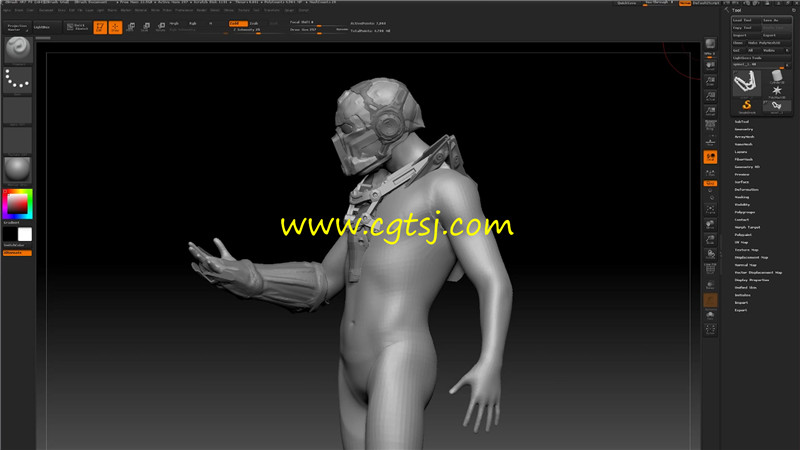Screen dimensions: 800x450
Task: Select the Rotate transform icon
Action: click(160, 27)
